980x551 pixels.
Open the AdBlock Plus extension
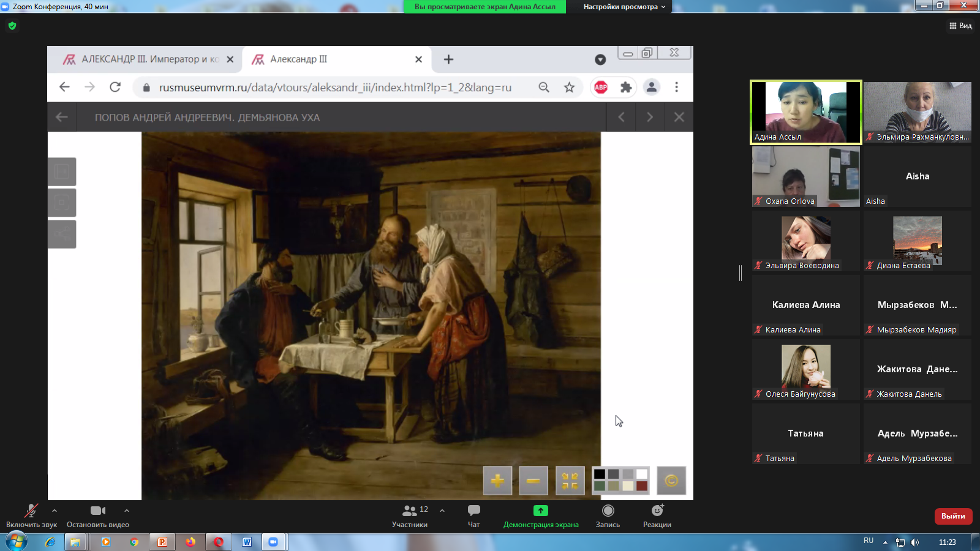point(601,87)
